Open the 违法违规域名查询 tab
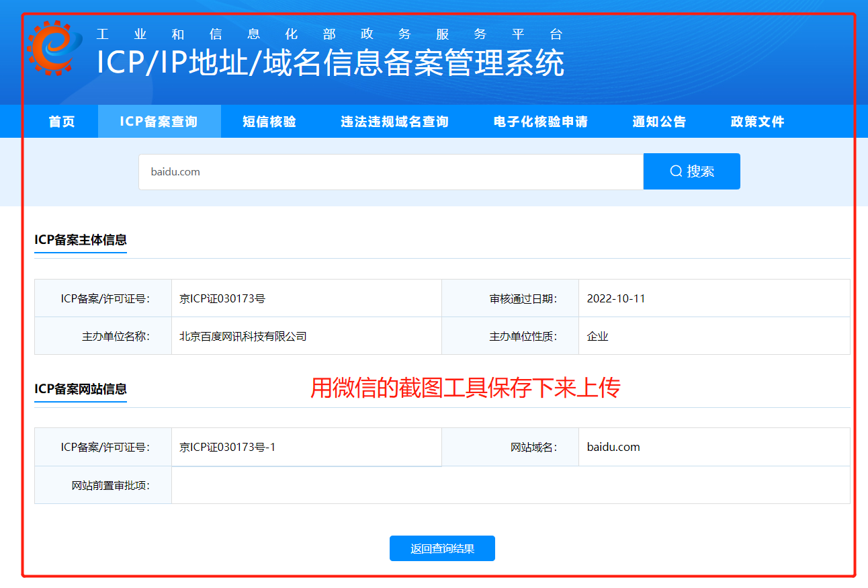Image resolution: width=868 pixels, height=588 pixels. (394, 122)
